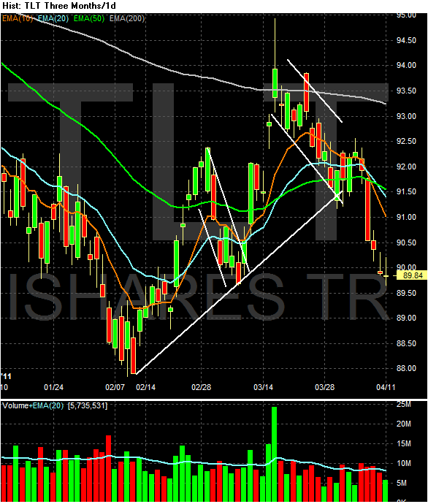The image size is (428, 504).
Task: Click the 02/07 date label
Action: pyautogui.click(x=115, y=387)
